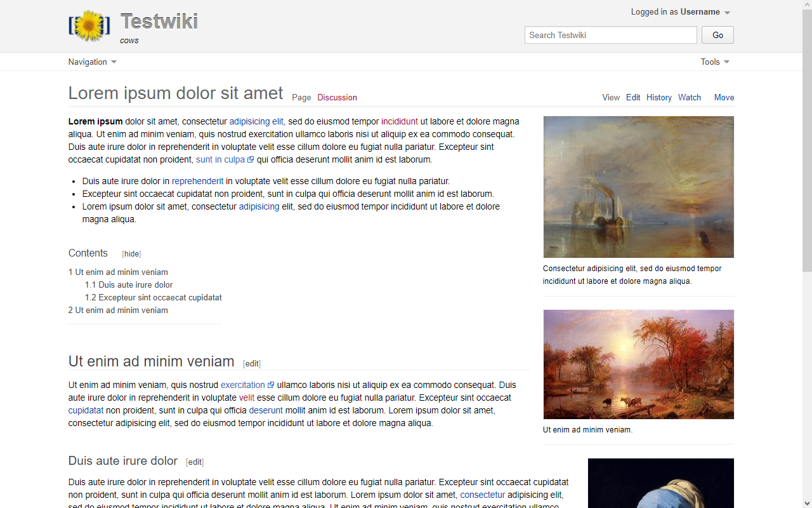Follow the 'cupidatat' link

(x=86, y=410)
